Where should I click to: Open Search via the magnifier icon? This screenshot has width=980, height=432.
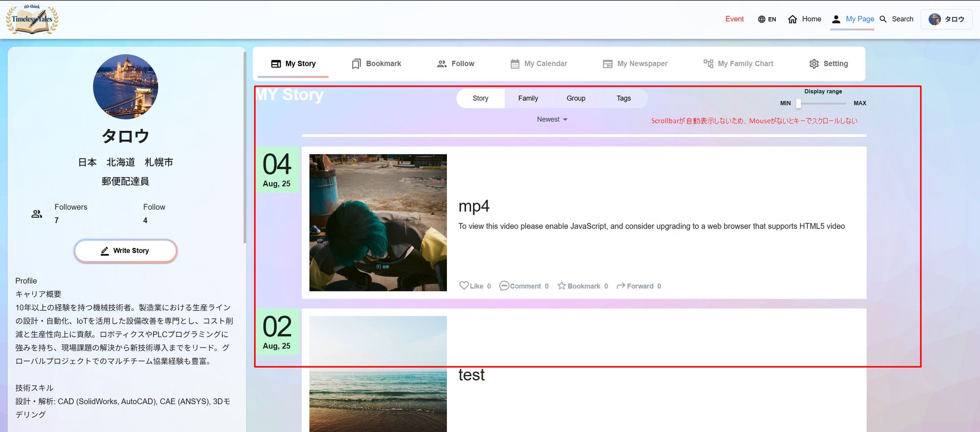tap(883, 19)
